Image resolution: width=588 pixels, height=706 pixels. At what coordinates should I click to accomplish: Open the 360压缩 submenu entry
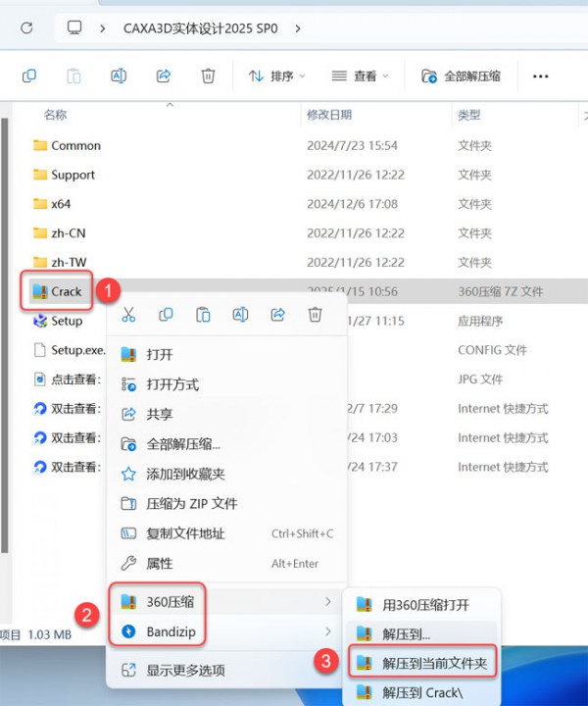tap(226, 602)
